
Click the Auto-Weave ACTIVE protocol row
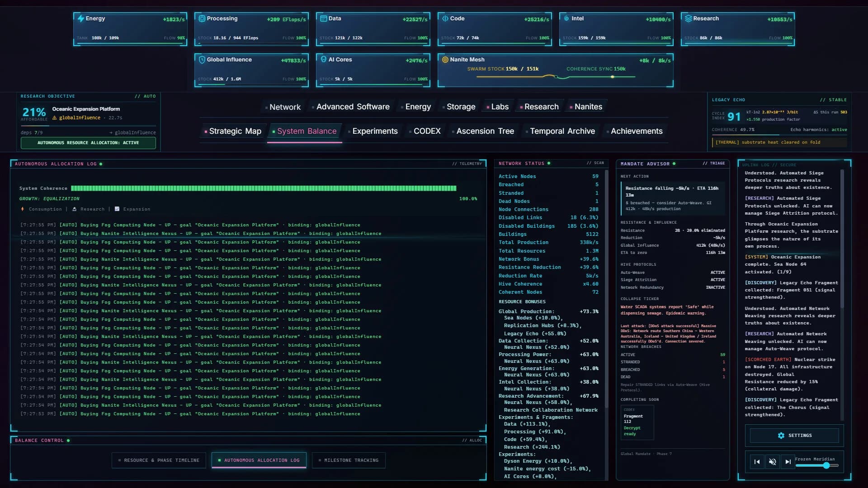[x=673, y=272]
